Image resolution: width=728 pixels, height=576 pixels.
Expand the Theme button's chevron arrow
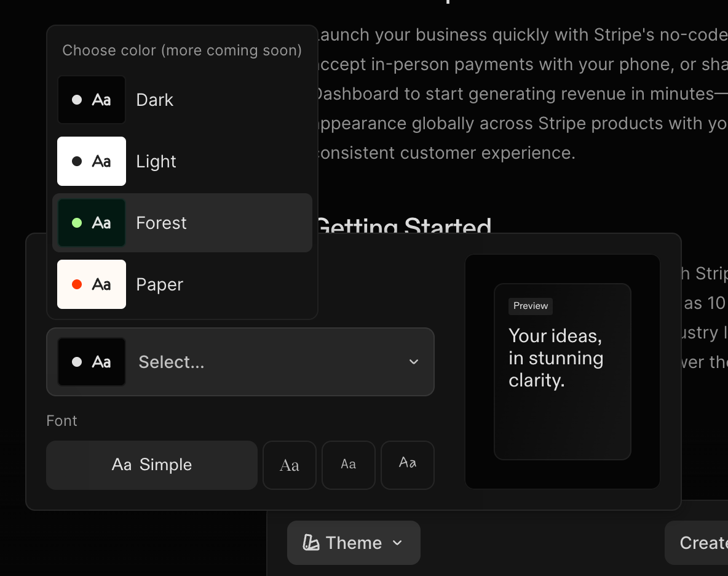pyautogui.click(x=397, y=543)
